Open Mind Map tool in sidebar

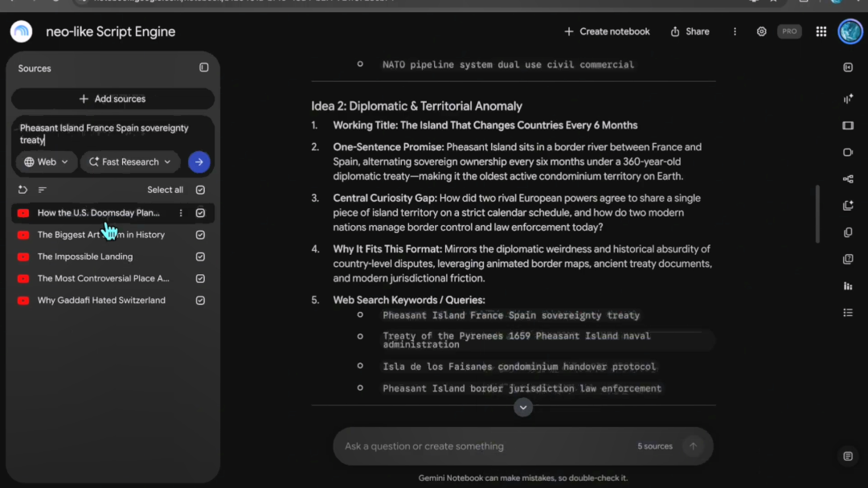point(848,179)
